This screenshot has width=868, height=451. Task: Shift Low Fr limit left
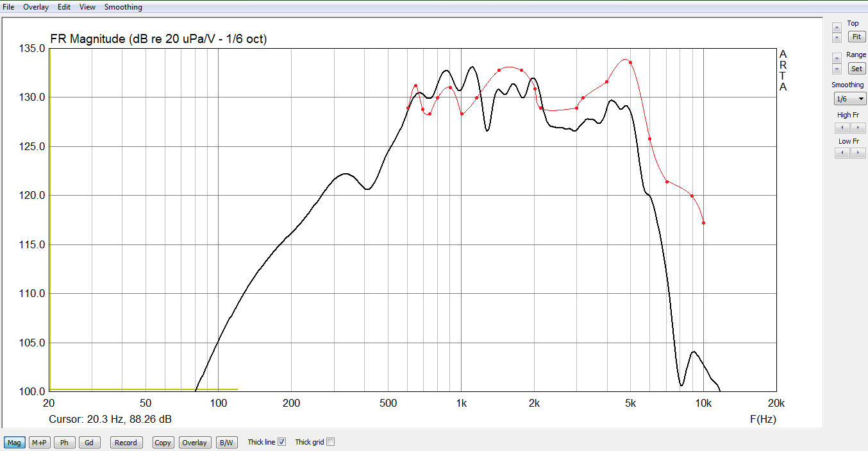[x=842, y=153]
